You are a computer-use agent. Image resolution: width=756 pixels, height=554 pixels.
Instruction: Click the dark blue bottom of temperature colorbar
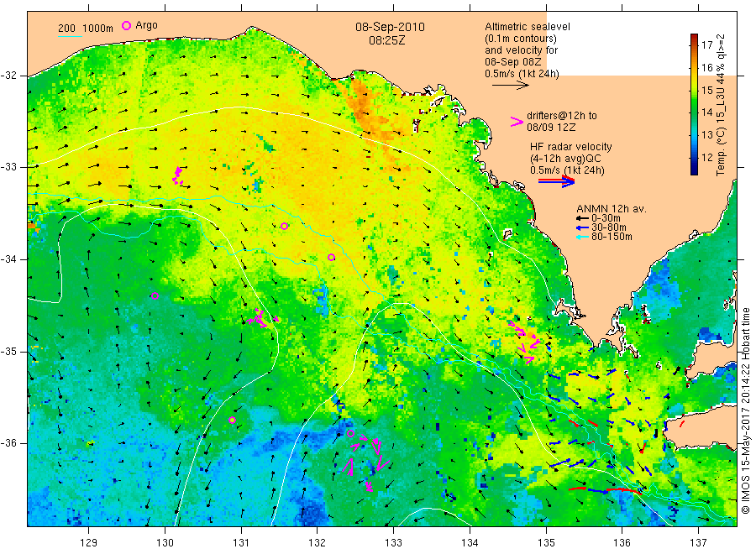694,171
